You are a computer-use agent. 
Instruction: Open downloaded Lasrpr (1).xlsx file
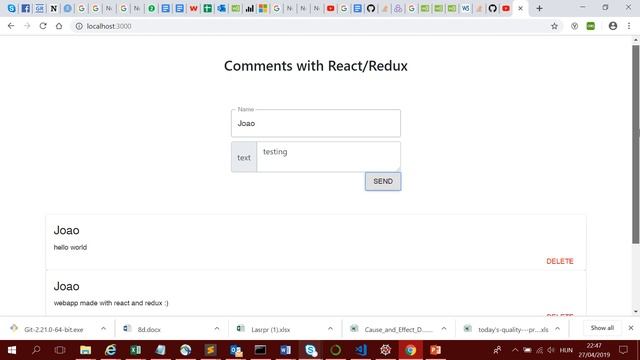pyautogui.click(x=270, y=329)
